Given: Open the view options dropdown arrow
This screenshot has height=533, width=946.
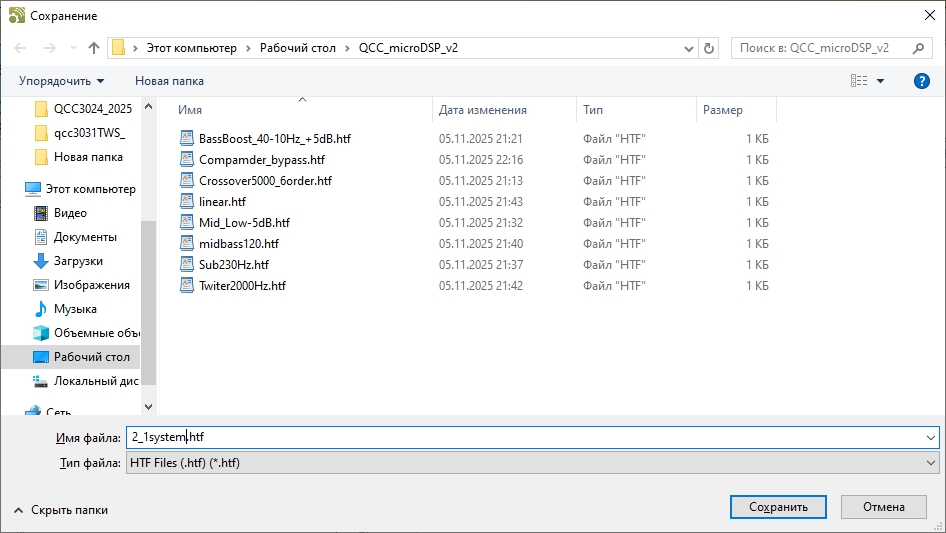Looking at the screenshot, I should (880, 81).
